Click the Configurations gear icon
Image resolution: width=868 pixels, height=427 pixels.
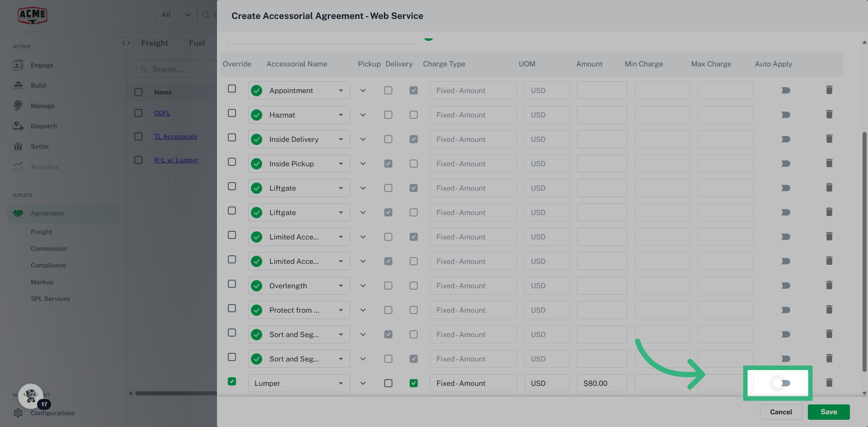[x=18, y=413]
